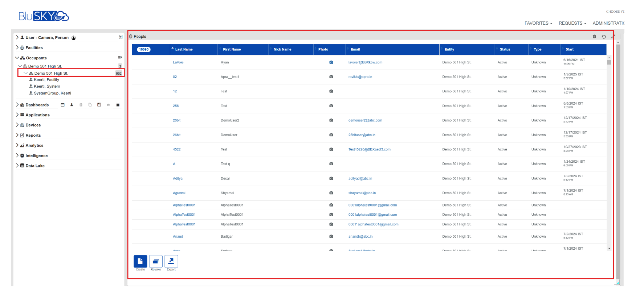Click the trash icon in People panel header
Viewport: 644px width, 303px height.
pyautogui.click(x=594, y=37)
